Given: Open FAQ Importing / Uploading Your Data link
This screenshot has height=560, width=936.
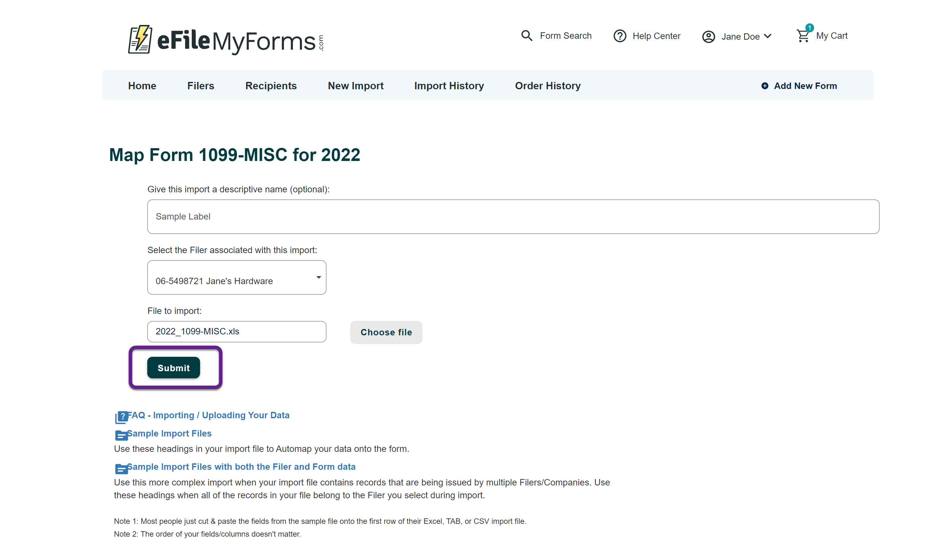Looking at the screenshot, I should [208, 415].
